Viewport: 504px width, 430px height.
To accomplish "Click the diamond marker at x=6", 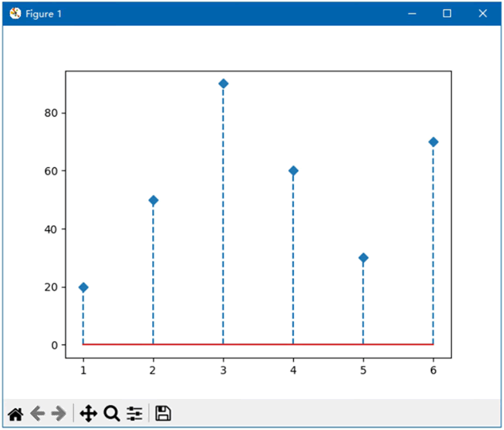I will [x=433, y=142].
